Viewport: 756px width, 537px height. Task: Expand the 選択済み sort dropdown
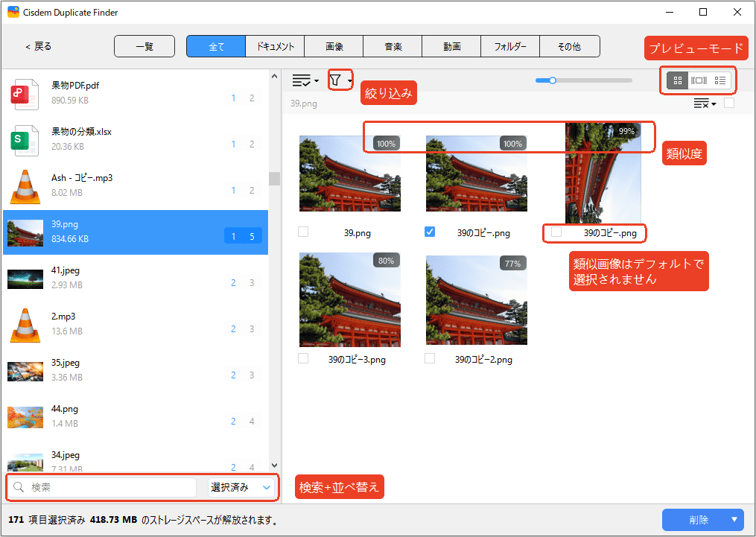coord(240,487)
